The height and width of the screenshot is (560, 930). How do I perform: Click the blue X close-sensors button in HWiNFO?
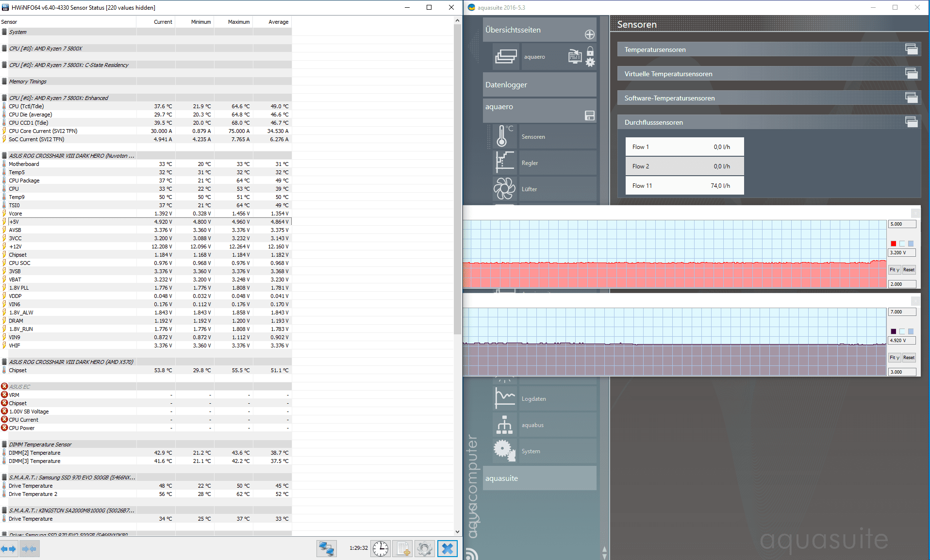[x=448, y=549]
